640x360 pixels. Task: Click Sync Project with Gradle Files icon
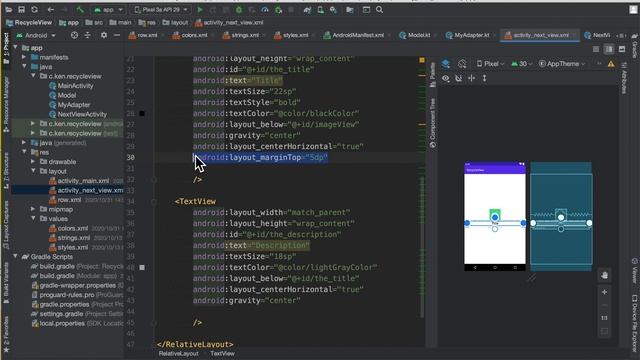(x=307, y=9)
